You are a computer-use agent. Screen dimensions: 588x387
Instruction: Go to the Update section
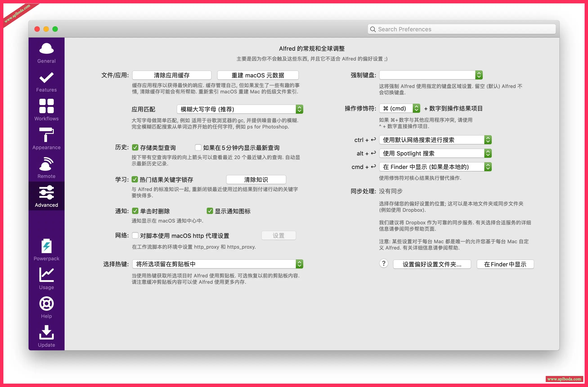point(46,337)
